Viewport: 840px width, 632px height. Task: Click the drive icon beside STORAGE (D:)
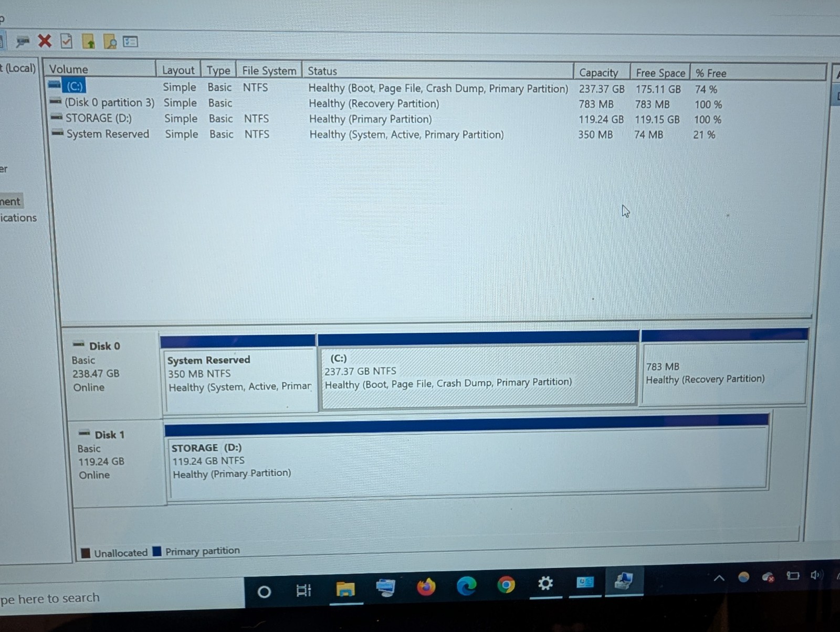pos(56,117)
